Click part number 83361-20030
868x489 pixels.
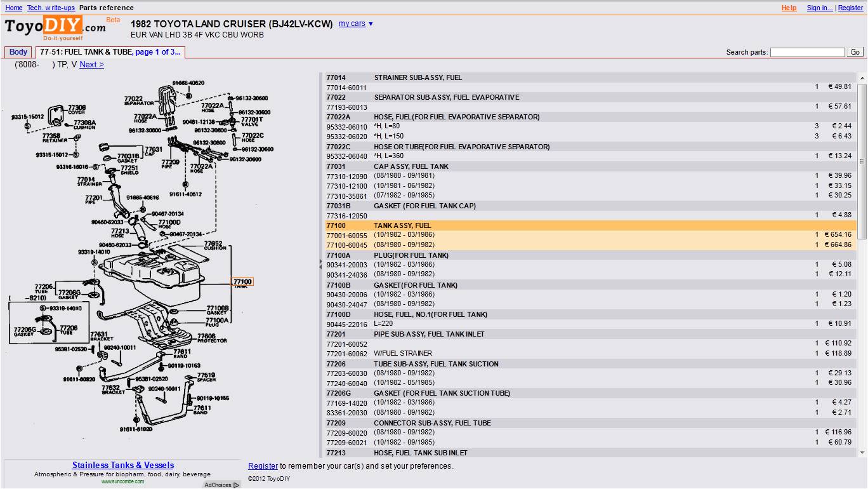coord(346,413)
